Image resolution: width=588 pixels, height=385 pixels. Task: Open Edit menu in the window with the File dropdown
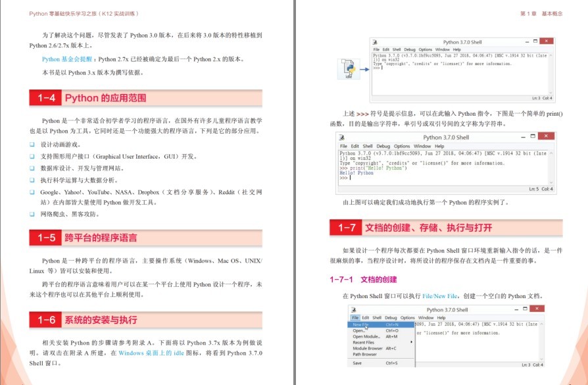point(365,318)
